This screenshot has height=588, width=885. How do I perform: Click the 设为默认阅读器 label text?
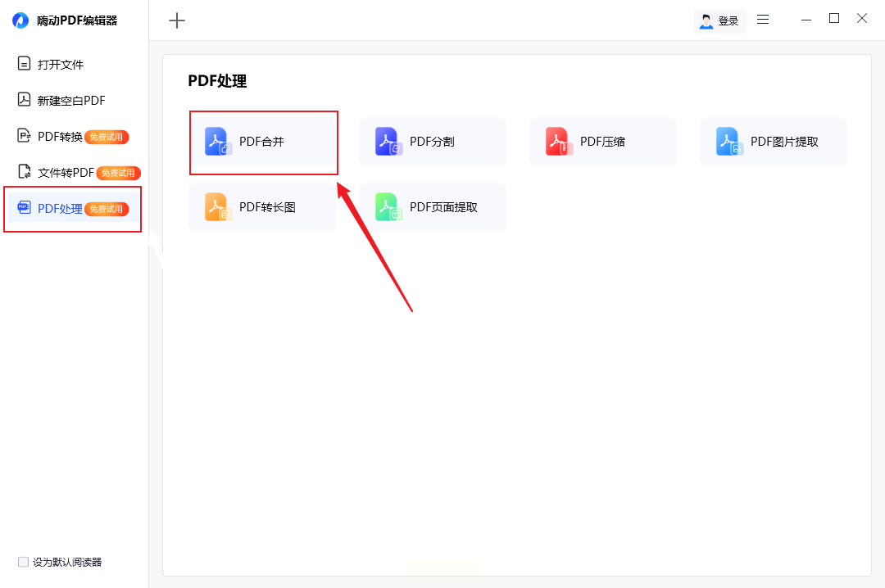click(x=67, y=562)
